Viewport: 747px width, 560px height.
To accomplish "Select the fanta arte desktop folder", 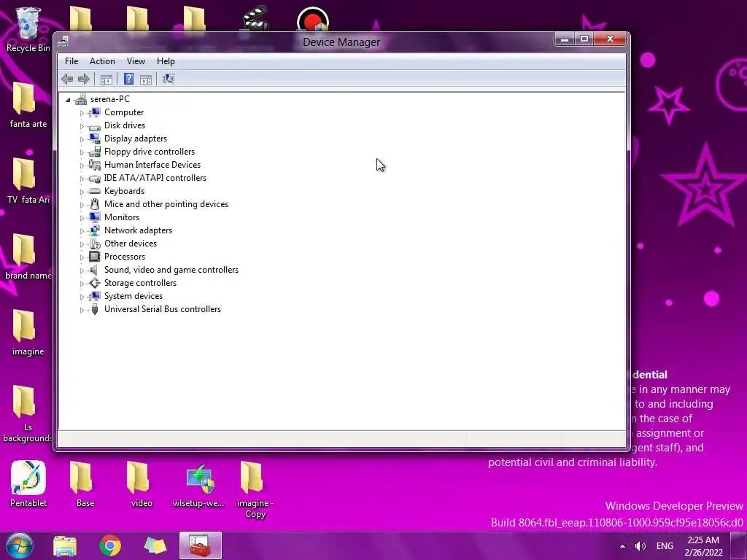I will point(28,105).
